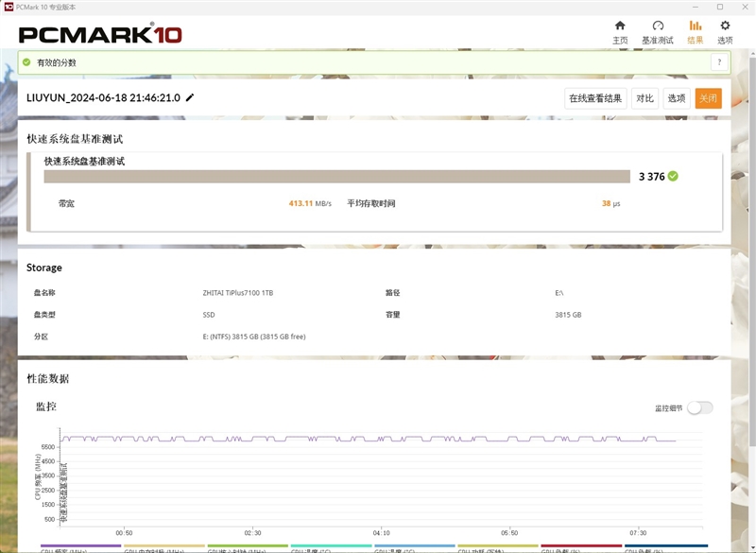756x553 pixels.
Task: Toggle the teal CPU temperature legend swatch
Action: [x=331, y=545]
